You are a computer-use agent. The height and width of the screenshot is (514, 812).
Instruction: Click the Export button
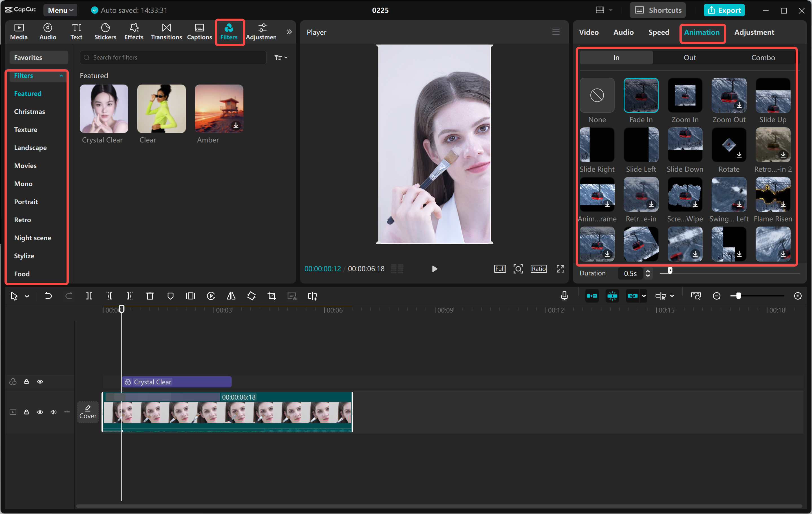point(724,10)
